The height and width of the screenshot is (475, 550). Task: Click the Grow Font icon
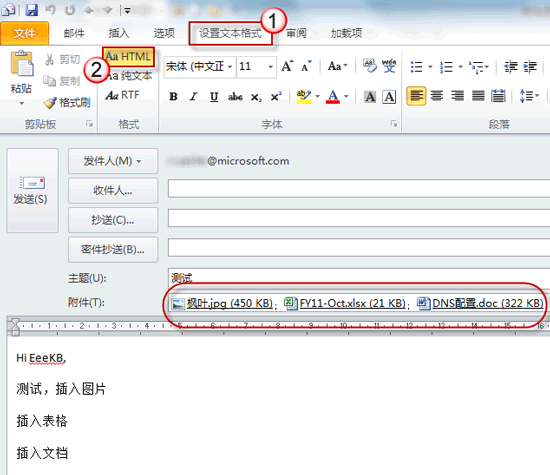287,66
